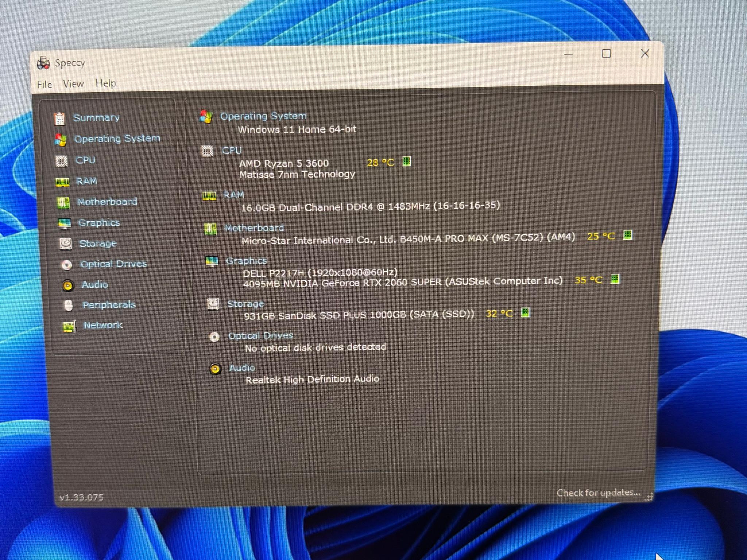This screenshot has height=560, width=747.
Task: Click the GPU temperature 35 °C value
Action: pos(588,280)
